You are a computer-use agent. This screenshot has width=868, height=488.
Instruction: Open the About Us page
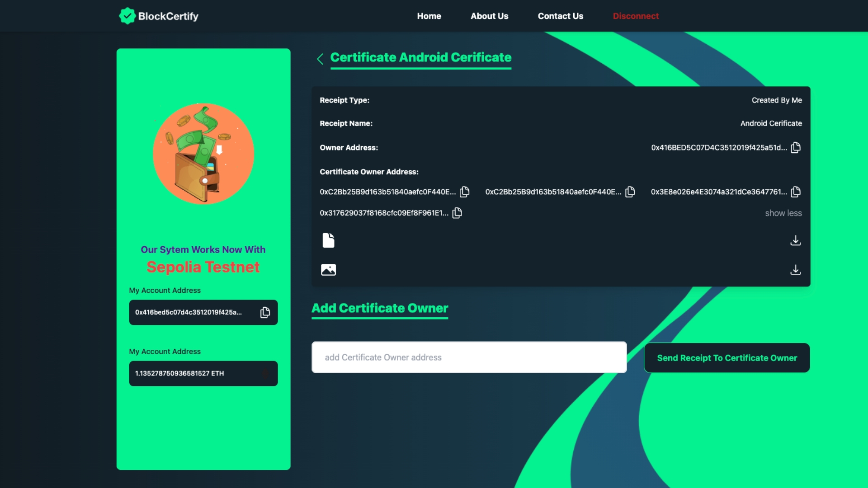(x=489, y=16)
